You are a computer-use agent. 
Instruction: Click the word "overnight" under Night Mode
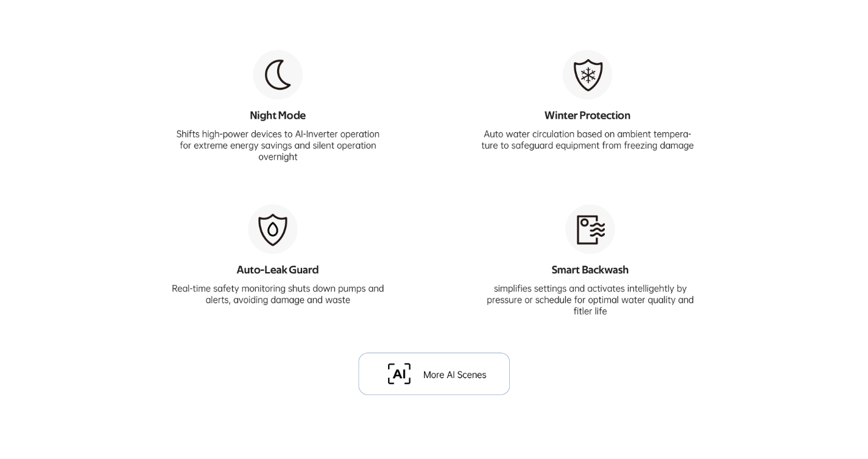click(278, 156)
